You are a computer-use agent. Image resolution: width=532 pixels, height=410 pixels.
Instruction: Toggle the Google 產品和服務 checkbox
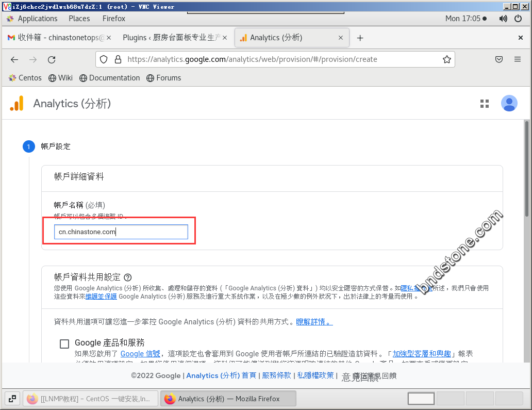[x=64, y=344]
